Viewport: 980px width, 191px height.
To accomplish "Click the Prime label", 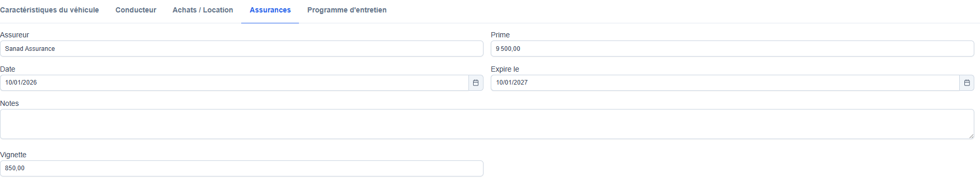I will coord(500,35).
